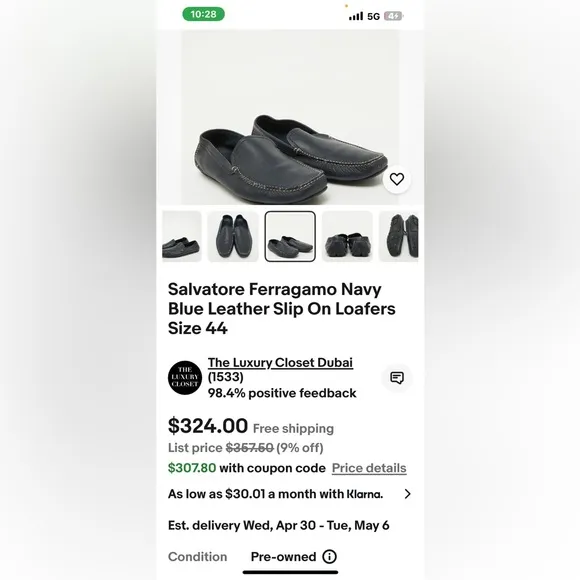
Task: Tap the $307.80 coupon code price
Action: click(192, 468)
